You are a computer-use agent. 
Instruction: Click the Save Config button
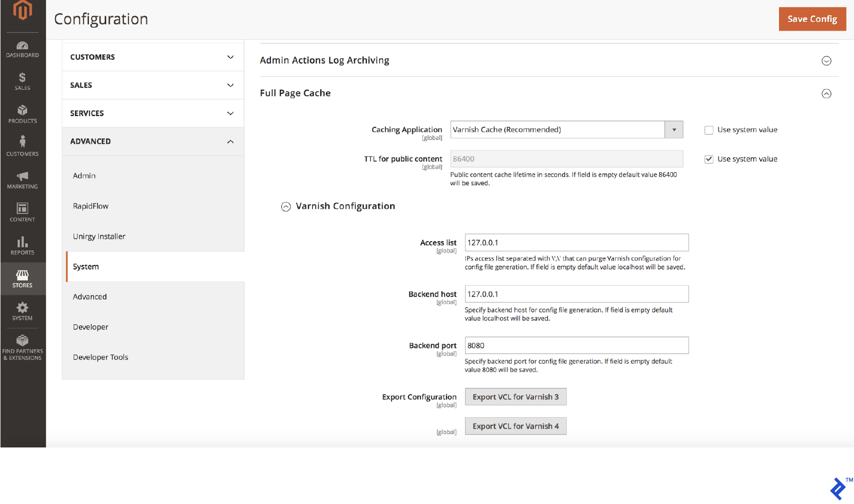click(x=812, y=19)
